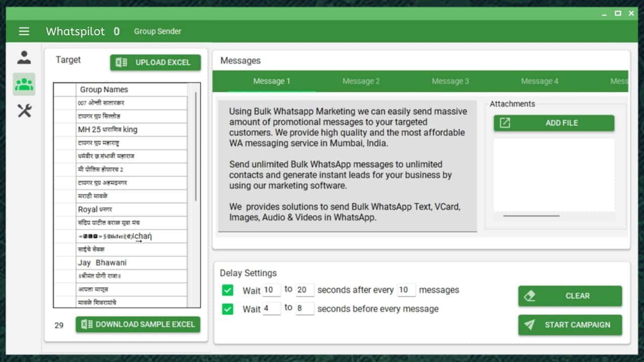The height and width of the screenshot is (362, 644).
Task: Click the Add File attachment icon
Action: click(x=505, y=123)
